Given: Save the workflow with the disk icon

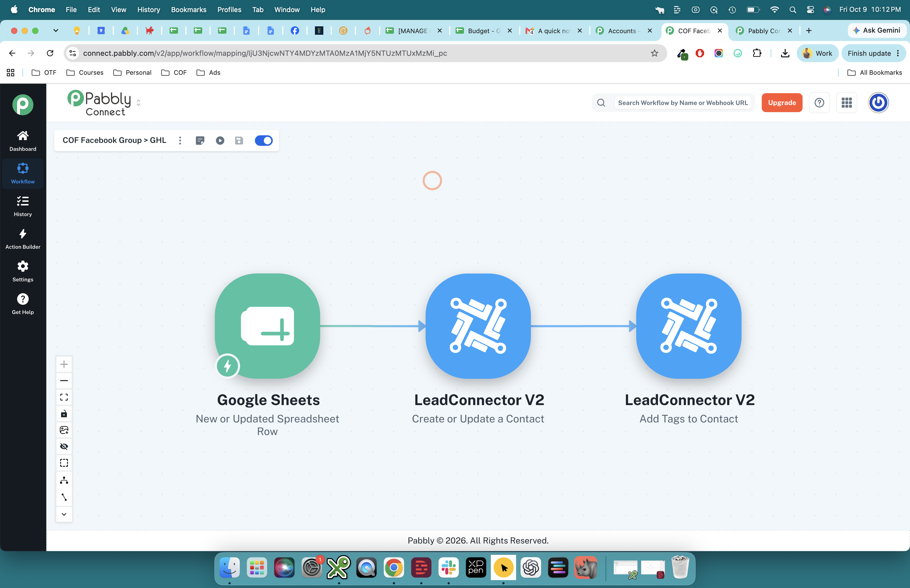Looking at the screenshot, I should [239, 141].
